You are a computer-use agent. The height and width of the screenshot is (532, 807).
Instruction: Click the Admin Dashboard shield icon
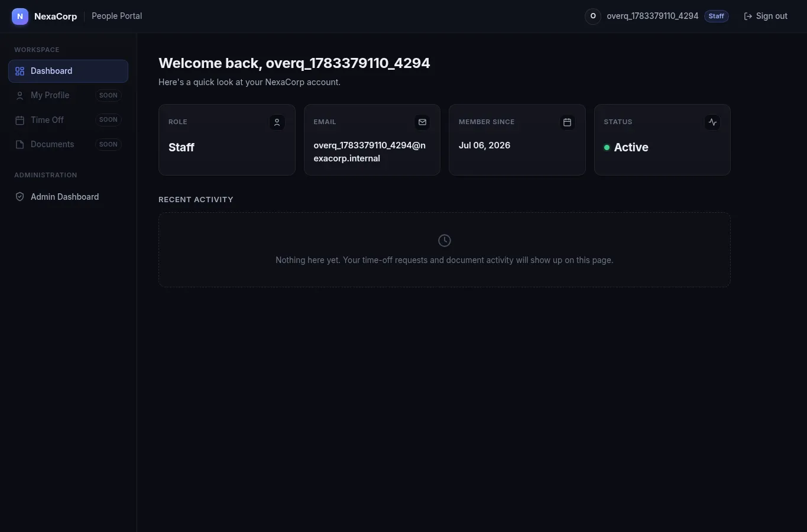(20, 197)
